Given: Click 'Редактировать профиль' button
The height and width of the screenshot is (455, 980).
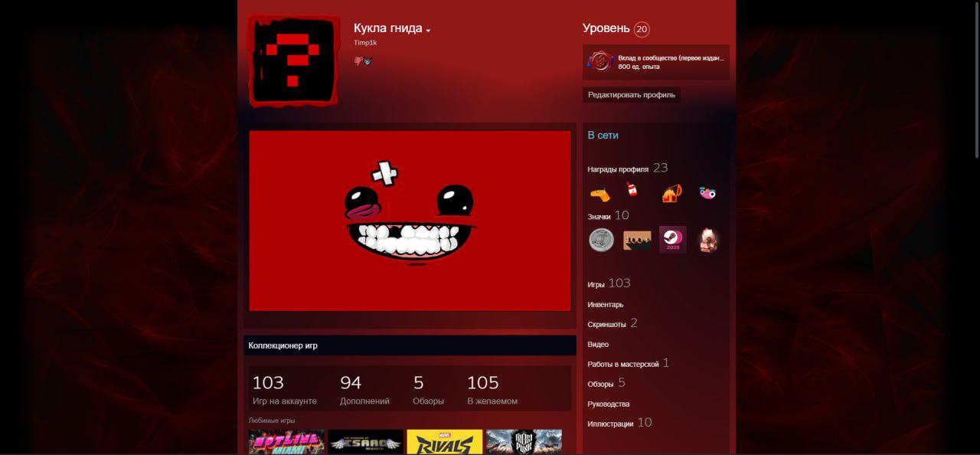Looking at the screenshot, I should coord(631,95).
